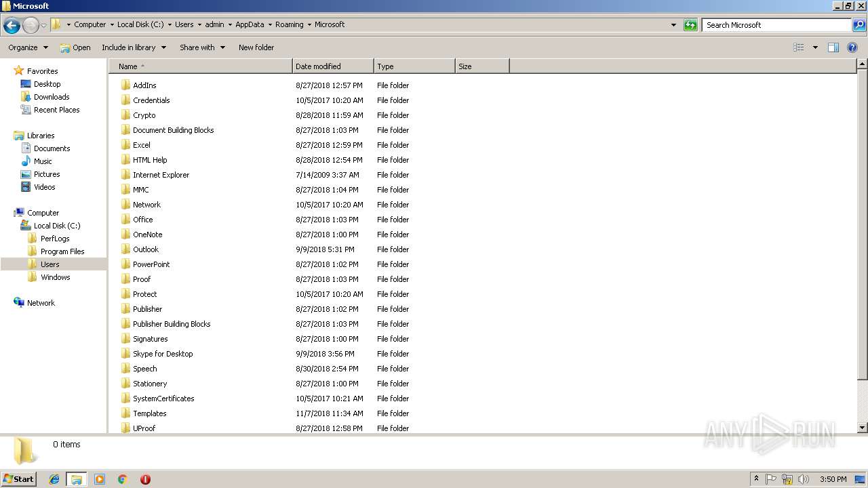Navigate to Computer in breadcrumb
Viewport: 868px width, 488px height.
(90, 24)
